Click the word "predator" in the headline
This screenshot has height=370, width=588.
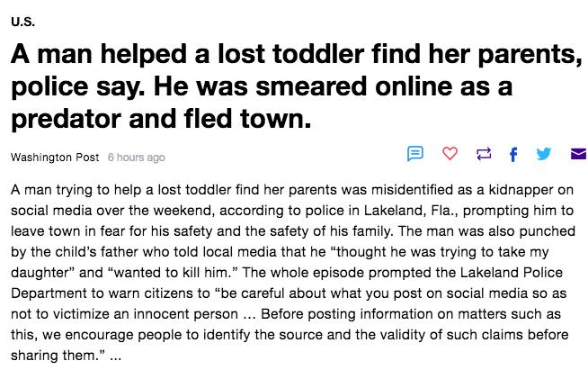pyautogui.click(x=67, y=119)
